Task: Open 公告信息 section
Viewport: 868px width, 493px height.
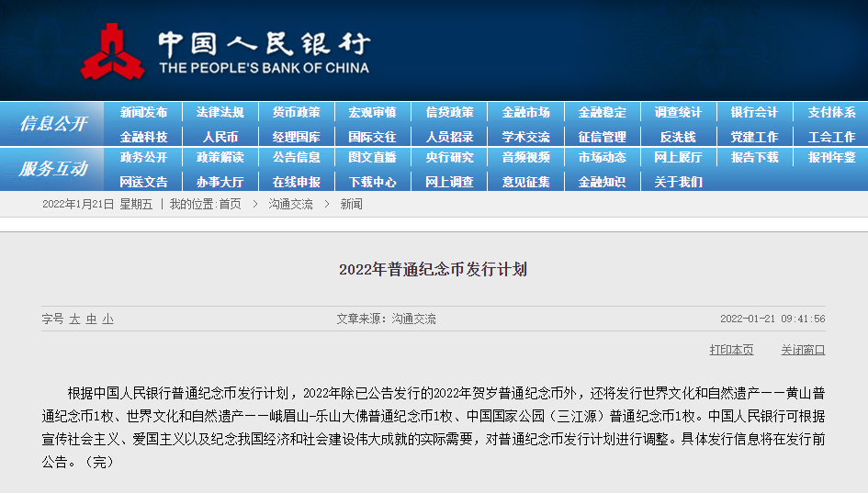Action: [x=296, y=158]
